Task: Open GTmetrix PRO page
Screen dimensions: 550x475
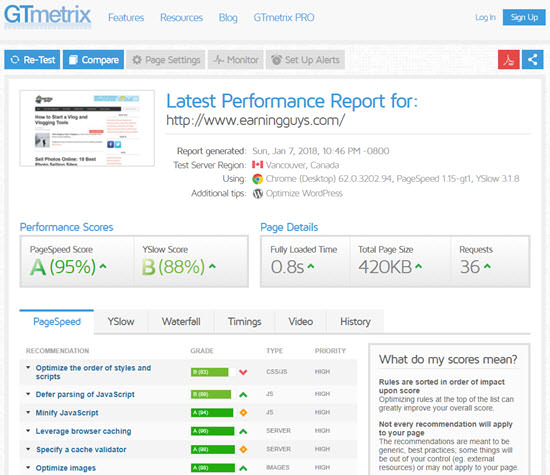Action: [284, 18]
